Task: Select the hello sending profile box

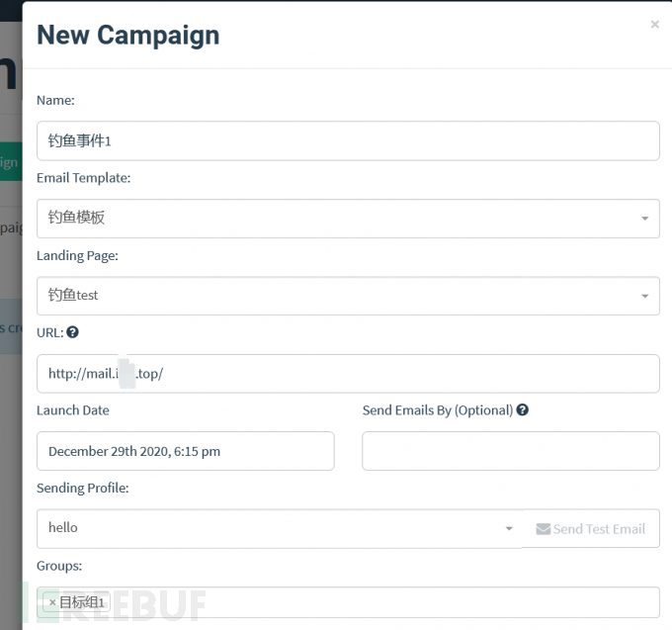Action: 280,528
